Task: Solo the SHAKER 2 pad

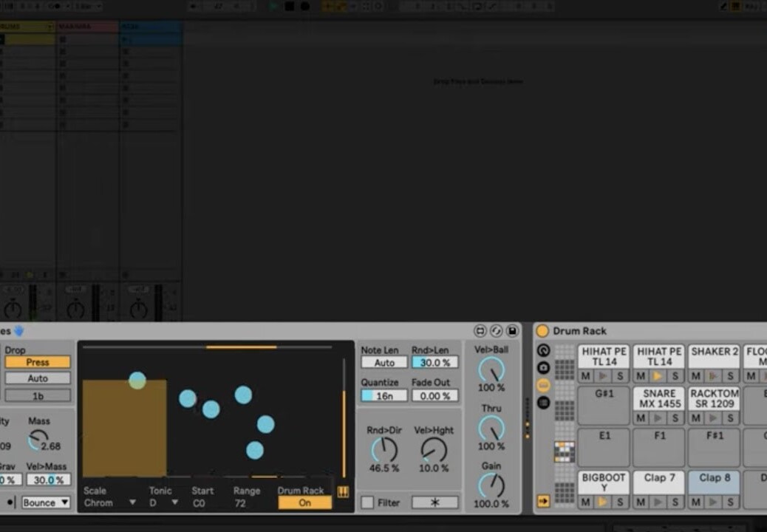Action: click(x=730, y=376)
